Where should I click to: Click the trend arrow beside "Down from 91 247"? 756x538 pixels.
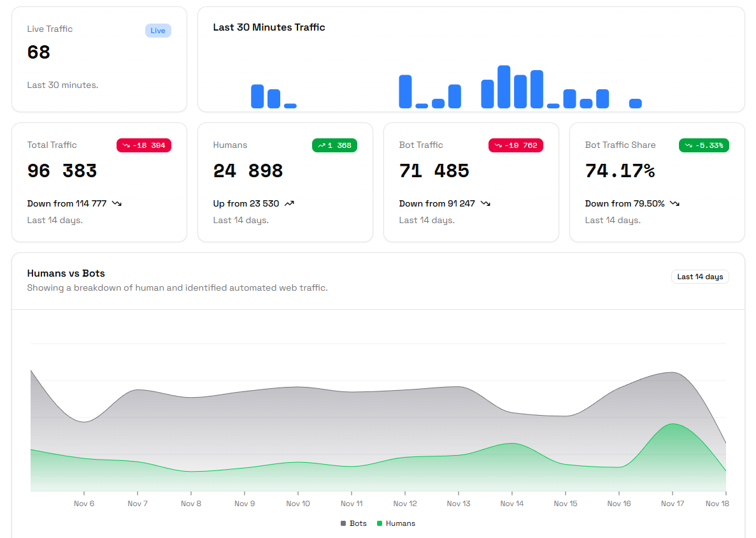(x=485, y=203)
